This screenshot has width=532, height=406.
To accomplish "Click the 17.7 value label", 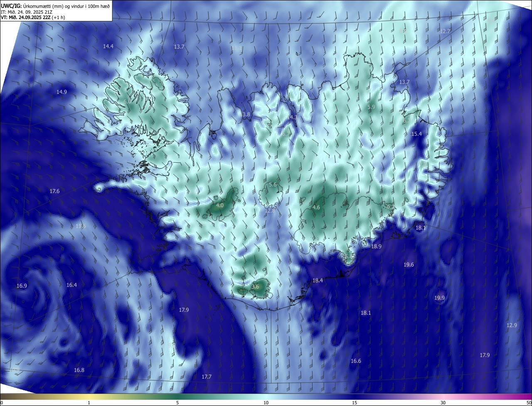I will coord(207,377).
